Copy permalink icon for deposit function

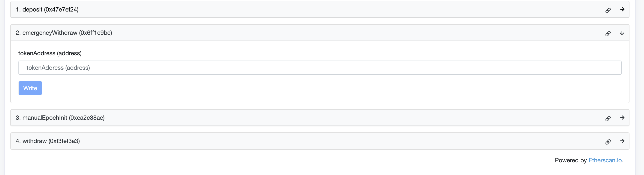[x=608, y=10]
